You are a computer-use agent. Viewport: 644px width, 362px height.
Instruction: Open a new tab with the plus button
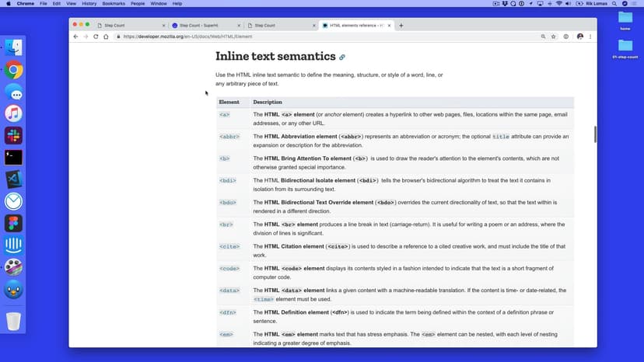click(401, 26)
